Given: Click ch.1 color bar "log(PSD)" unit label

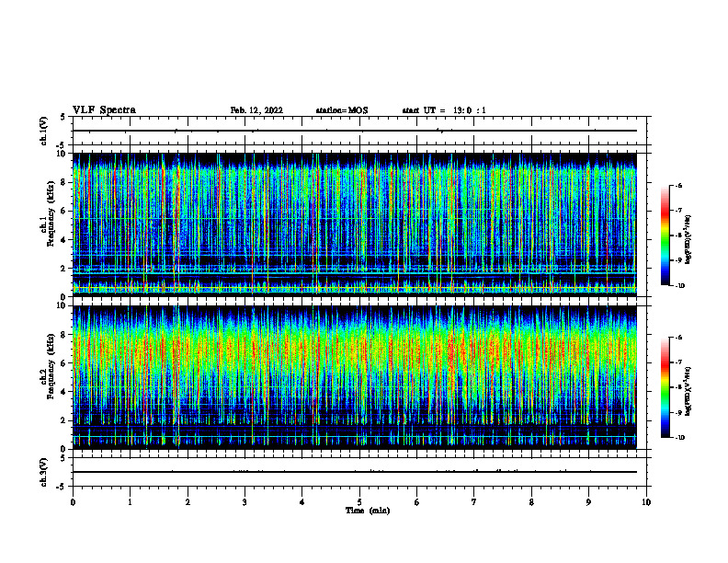Looking at the screenshot, I should [x=688, y=240].
